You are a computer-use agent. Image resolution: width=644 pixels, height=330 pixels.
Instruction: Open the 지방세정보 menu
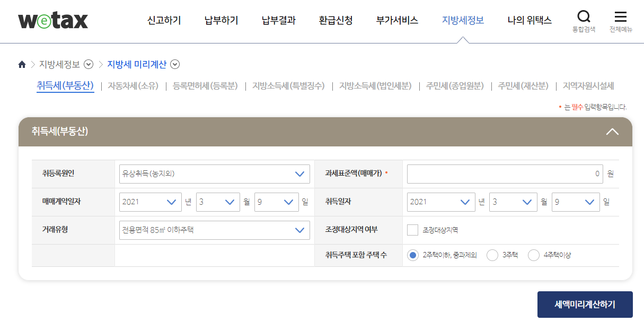click(463, 21)
